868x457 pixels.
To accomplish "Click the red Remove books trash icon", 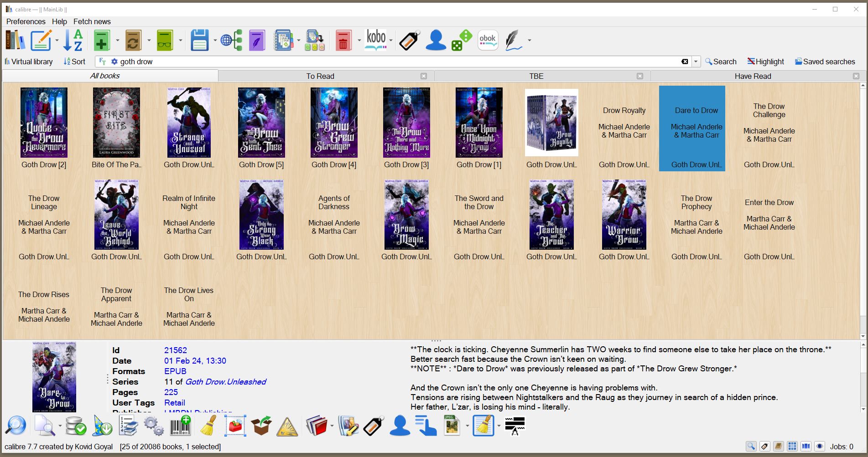I will click(x=343, y=40).
